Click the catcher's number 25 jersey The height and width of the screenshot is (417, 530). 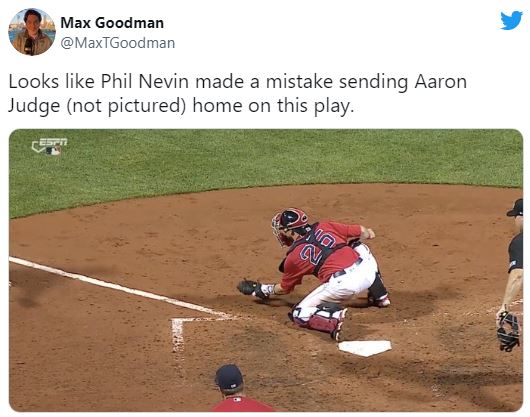tap(319, 252)
